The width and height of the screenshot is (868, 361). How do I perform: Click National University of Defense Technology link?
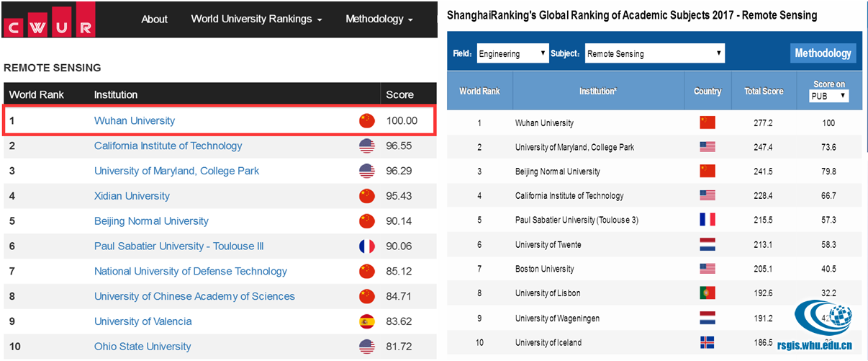point(190,272)
